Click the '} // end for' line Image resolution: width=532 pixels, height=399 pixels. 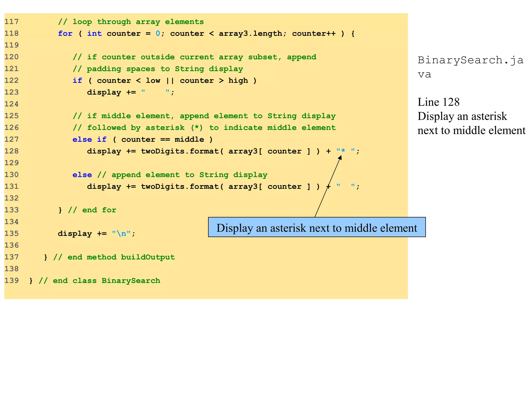tap(87, 210)
